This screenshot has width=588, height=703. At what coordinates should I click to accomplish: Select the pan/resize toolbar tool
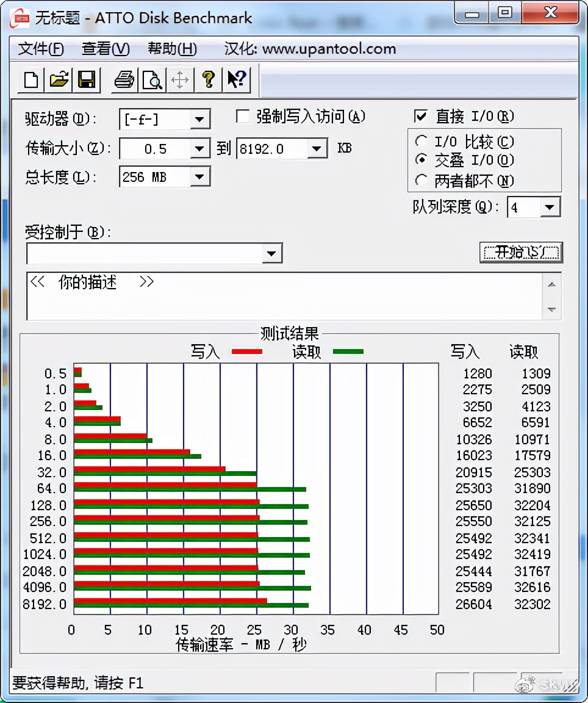pyautogui.click(x=180, y=80)
